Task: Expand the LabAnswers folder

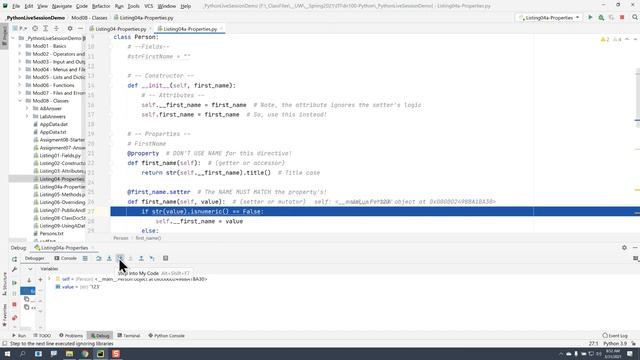Action: point(27,116)
